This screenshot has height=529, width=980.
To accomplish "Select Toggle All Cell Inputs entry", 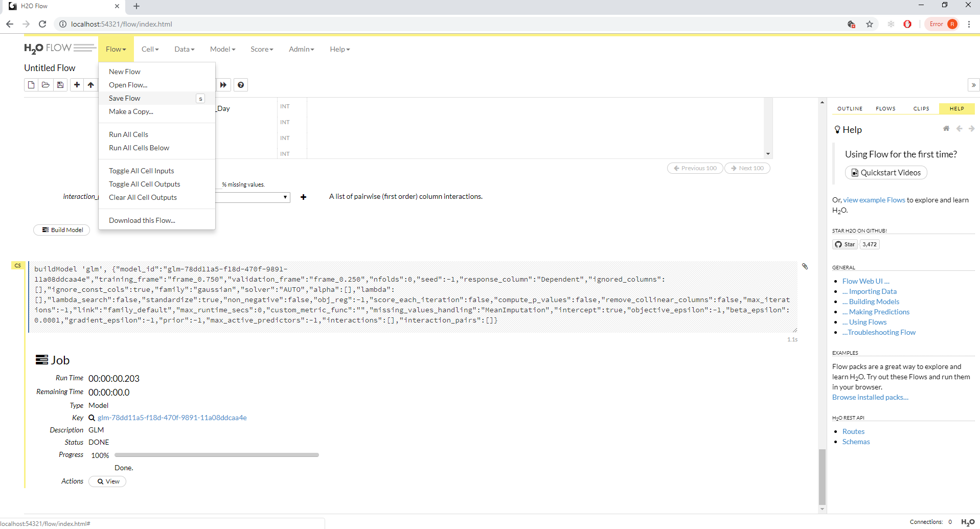I will [157, 171].
